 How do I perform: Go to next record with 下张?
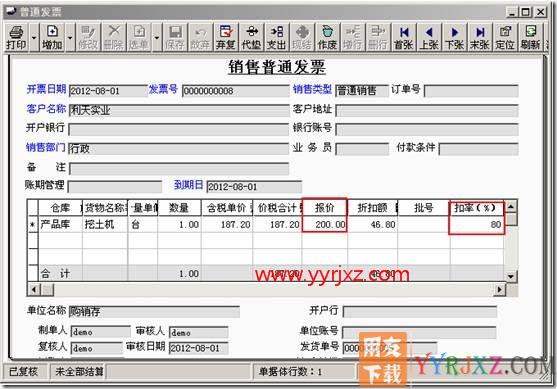(455, 38)
